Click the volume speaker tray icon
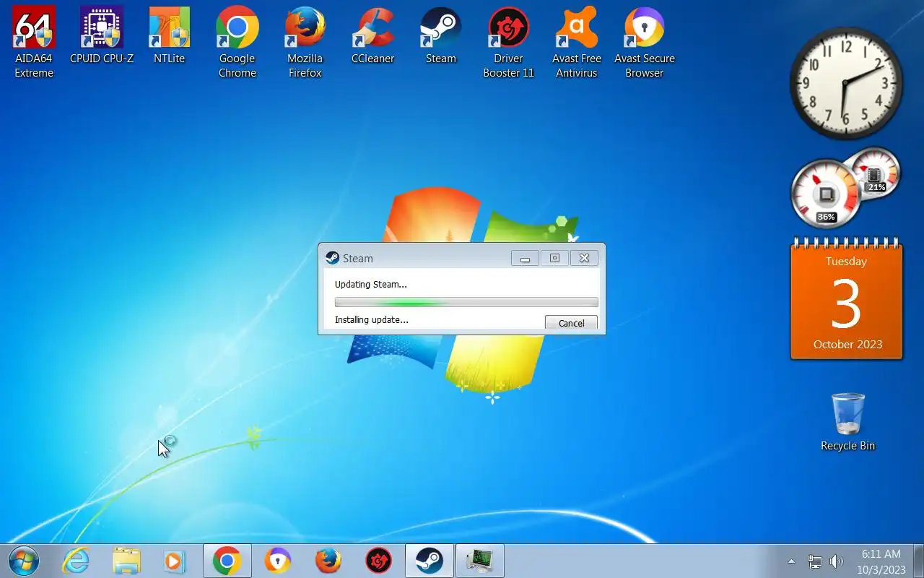The height and width of the screenshot is (578, 924). pyautogui.click(x=837, y=561)
